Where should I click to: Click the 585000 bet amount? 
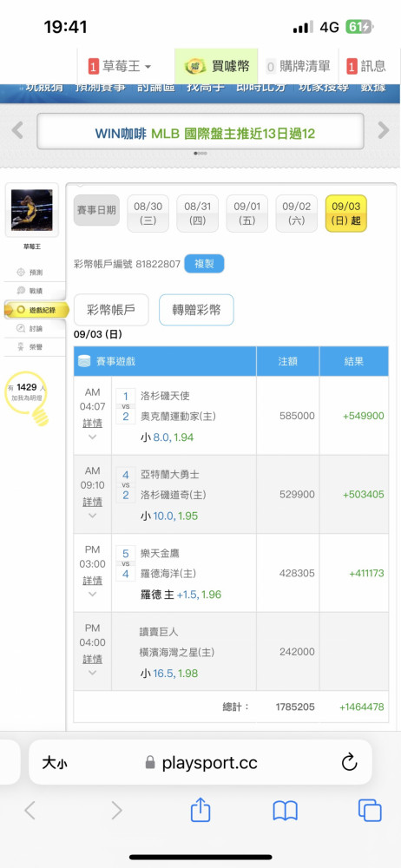(298, 416)
